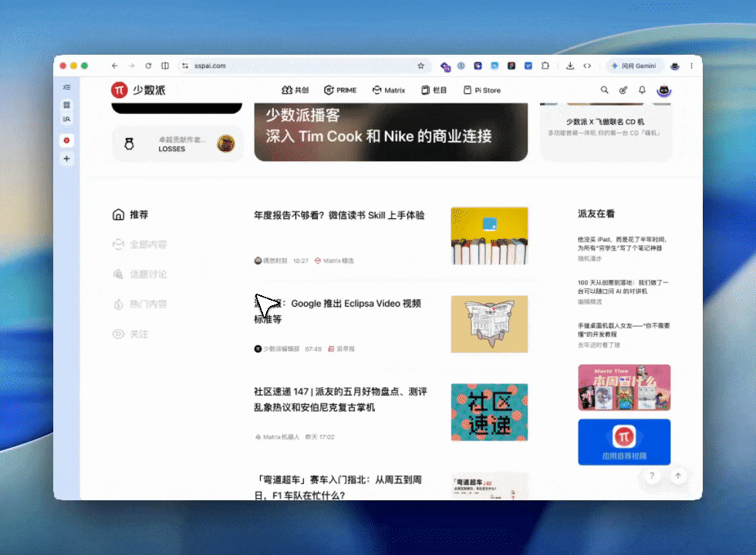This screenshot has width=756, height=555.
Task: Open the browser extensions puzzle icon
Action: [x=545, y=66]
